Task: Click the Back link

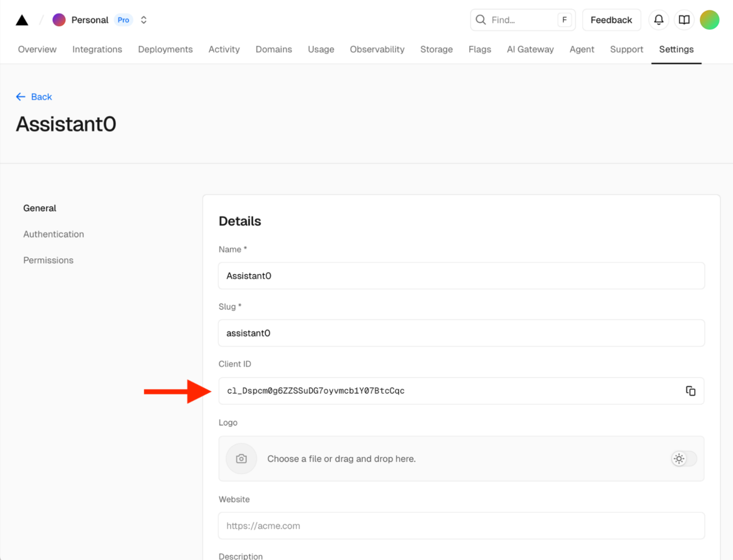Action: tap(34, 97)
